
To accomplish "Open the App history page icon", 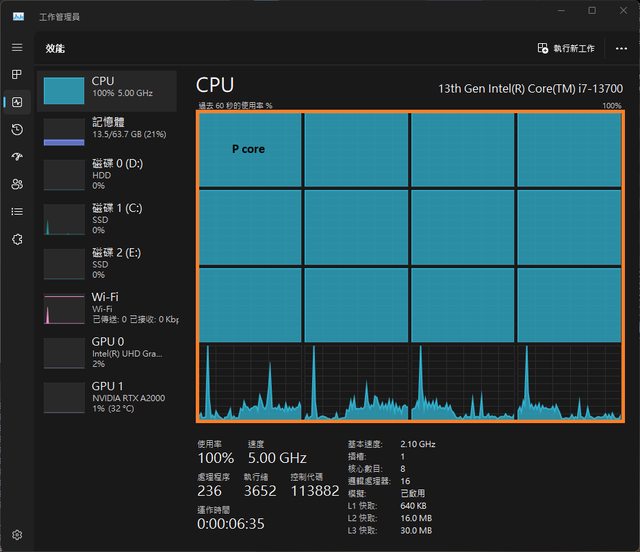I will [17, 130].
